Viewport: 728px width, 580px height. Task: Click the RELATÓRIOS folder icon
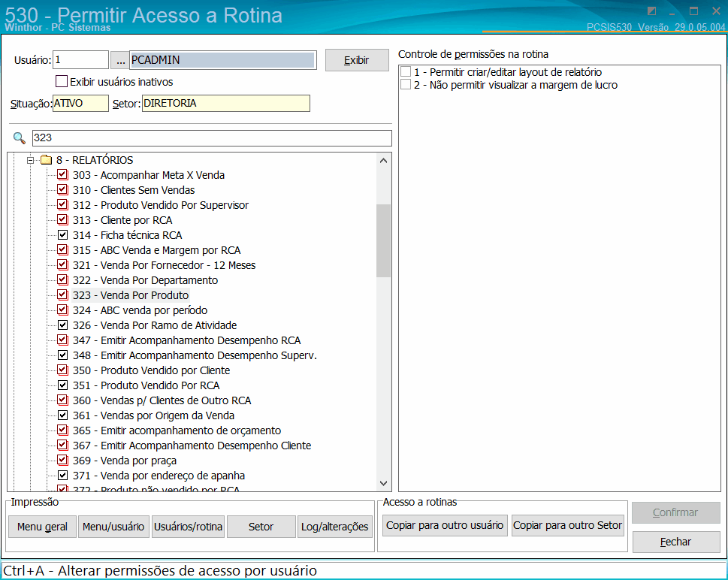(46, 160)
